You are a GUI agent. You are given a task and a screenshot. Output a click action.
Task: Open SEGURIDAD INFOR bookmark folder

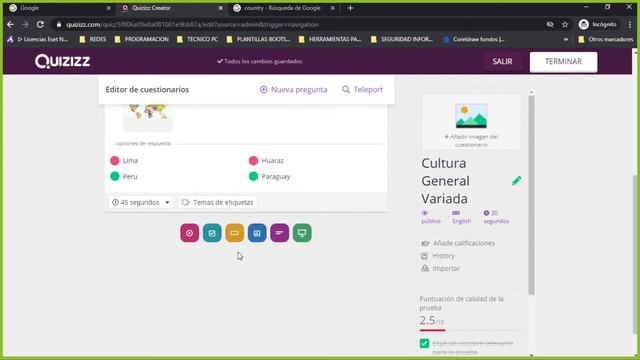coord(402,39)
